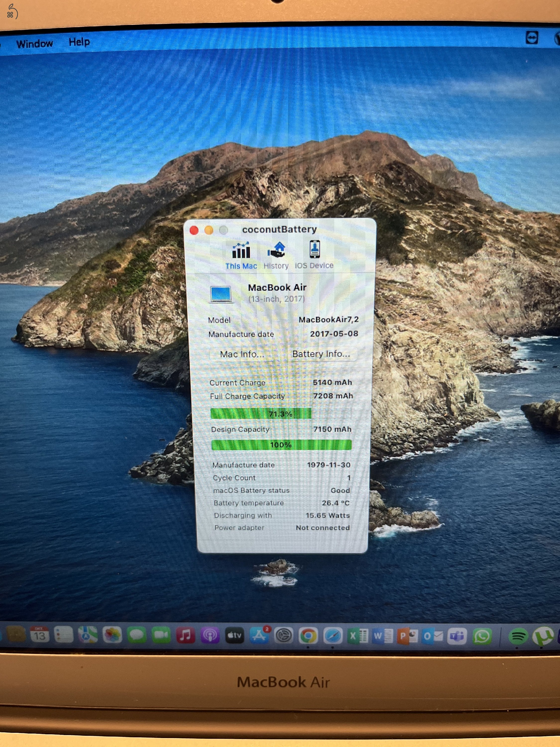This screenshot has height=747, width=560.
Task: Click the Full Charge Capacity 7208 mAh value
Action: pyautogui.click(x=333, y=396)
